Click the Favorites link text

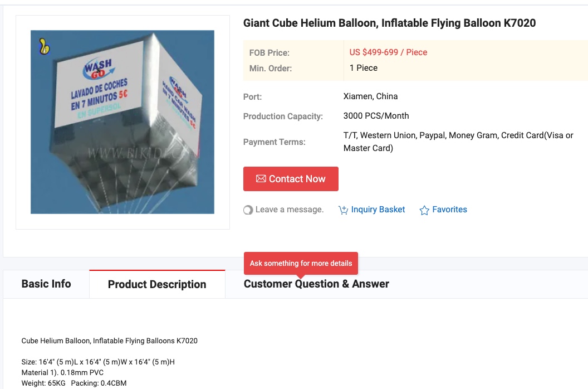449,210
